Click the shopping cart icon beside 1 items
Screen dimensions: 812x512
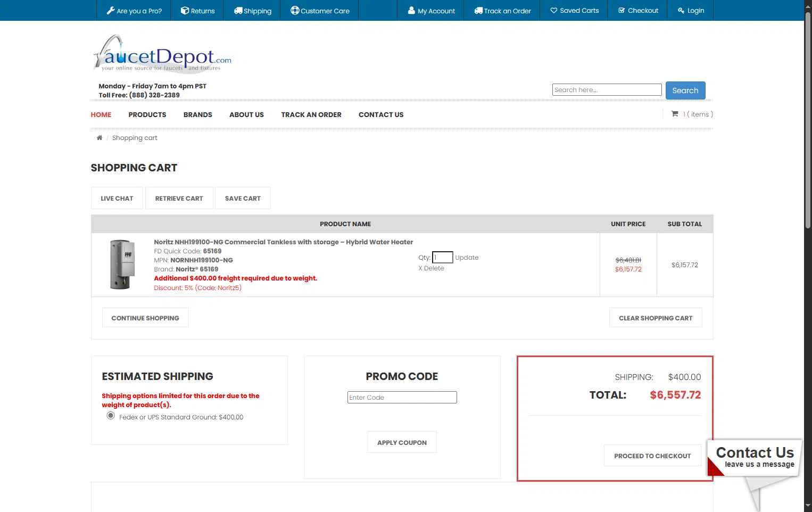coord(675,114)
